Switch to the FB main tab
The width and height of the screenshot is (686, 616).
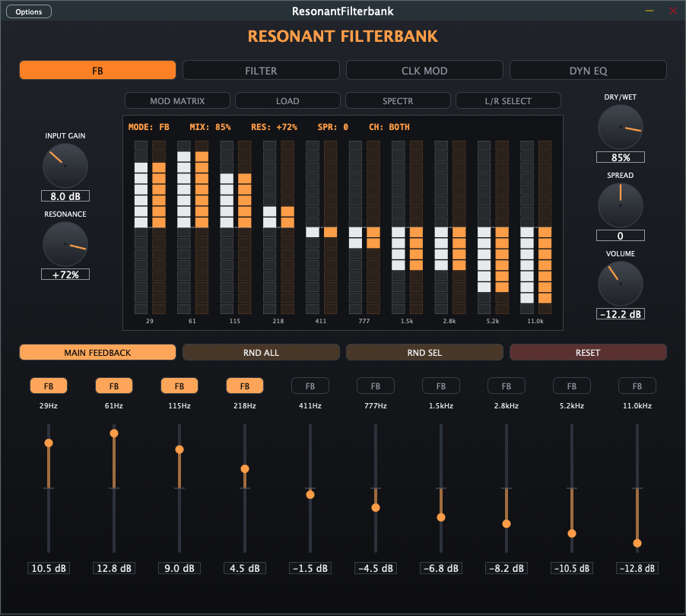click(x=97, y=71)
